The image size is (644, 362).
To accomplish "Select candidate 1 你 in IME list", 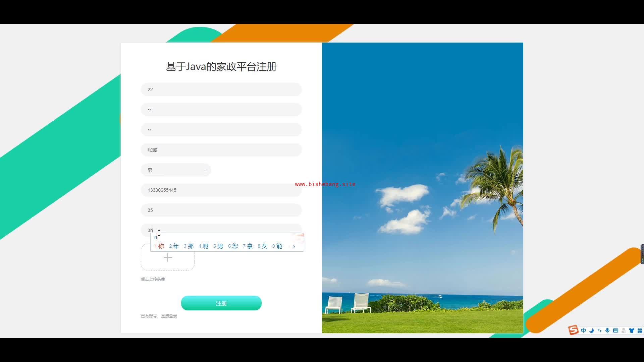I will (x=159, y=246).
